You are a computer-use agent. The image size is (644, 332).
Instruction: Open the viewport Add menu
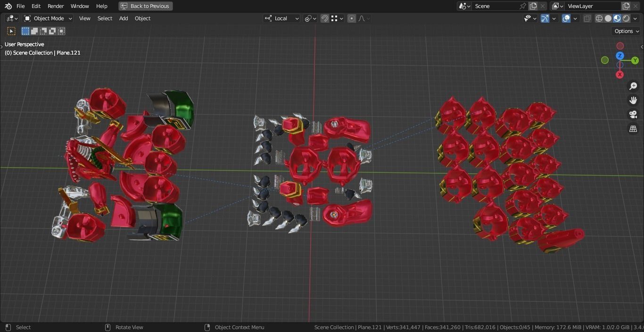pyautogui.click(x=124, y=18)
